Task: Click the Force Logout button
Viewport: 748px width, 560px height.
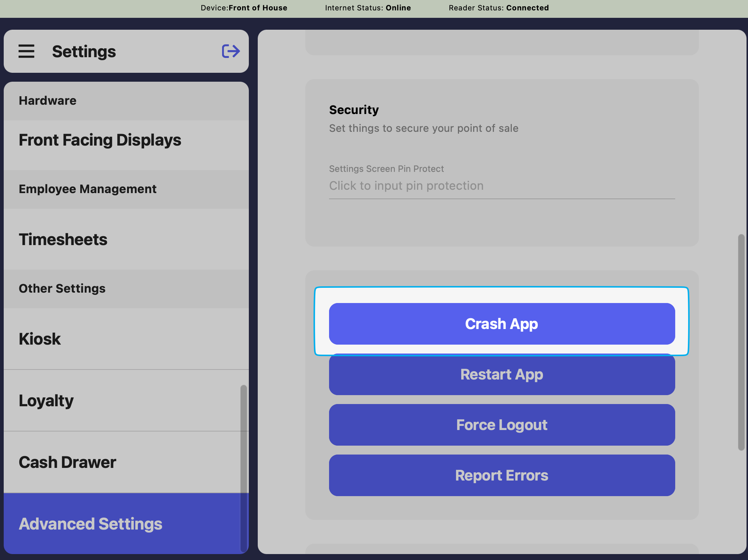Action: (x=502, y=425)
